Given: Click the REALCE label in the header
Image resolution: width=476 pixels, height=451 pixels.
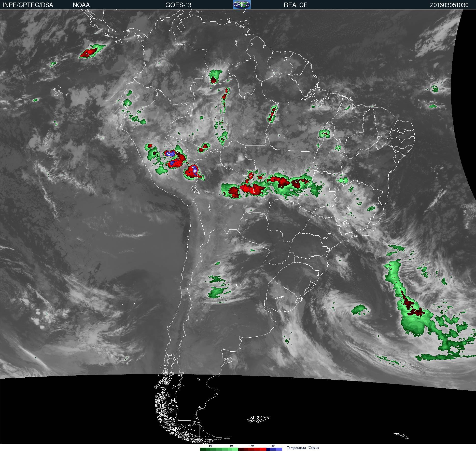Looking at the screenshot, I should click(x=296, y=5).
